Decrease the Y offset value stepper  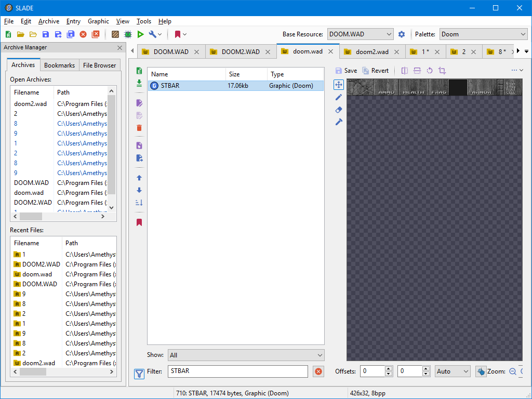click(426, 374)
